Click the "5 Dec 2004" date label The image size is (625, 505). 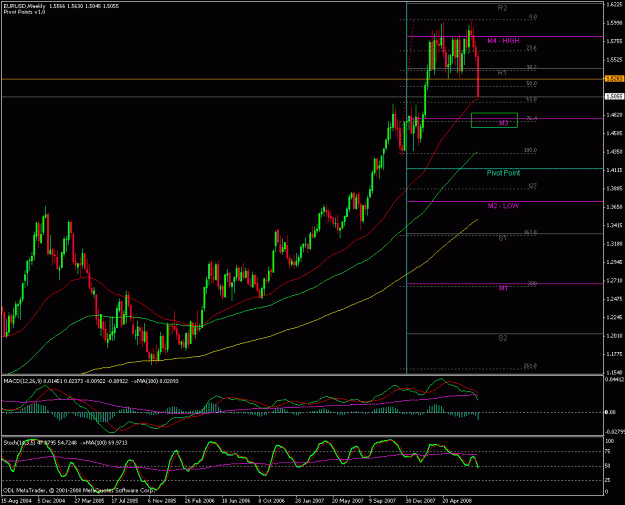[51, 501]
